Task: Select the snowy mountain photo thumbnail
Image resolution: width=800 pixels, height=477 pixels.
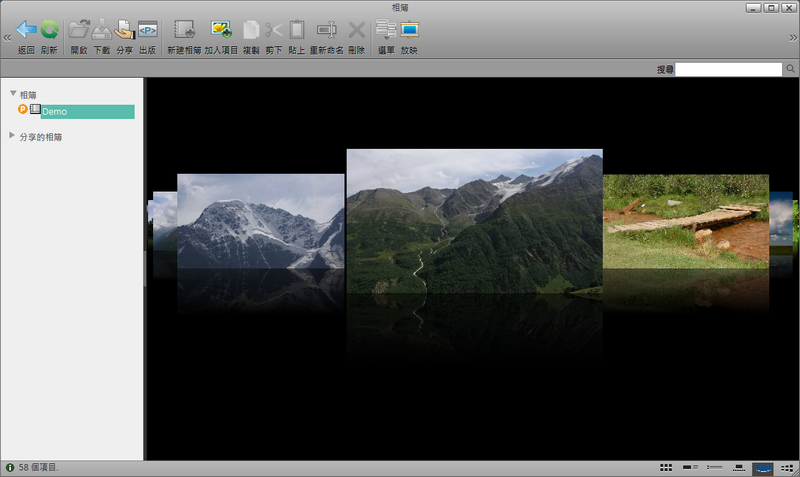Action: (x=260, y=220)
